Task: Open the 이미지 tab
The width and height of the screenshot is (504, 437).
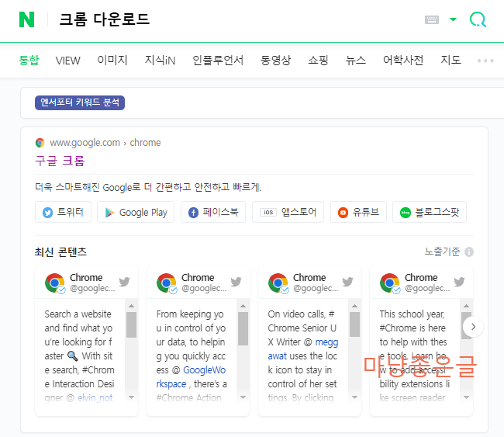Action: [x=112, y=61]
